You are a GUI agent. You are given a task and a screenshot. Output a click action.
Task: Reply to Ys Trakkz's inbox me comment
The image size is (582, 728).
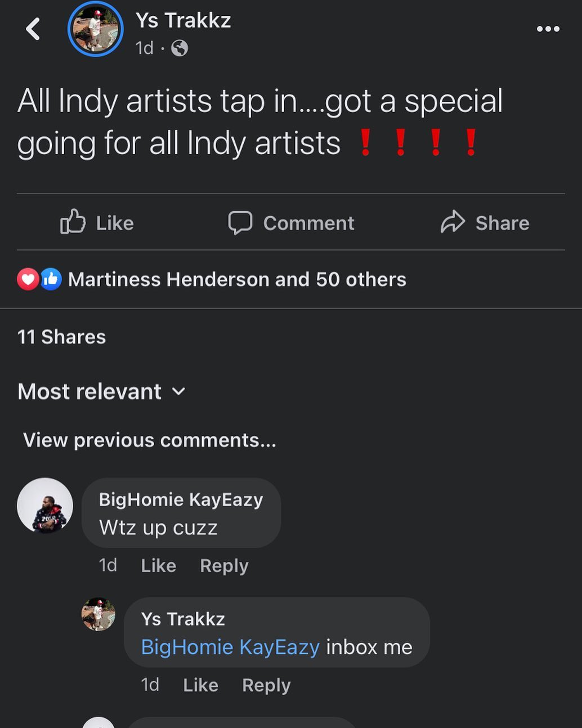point(266,685)
